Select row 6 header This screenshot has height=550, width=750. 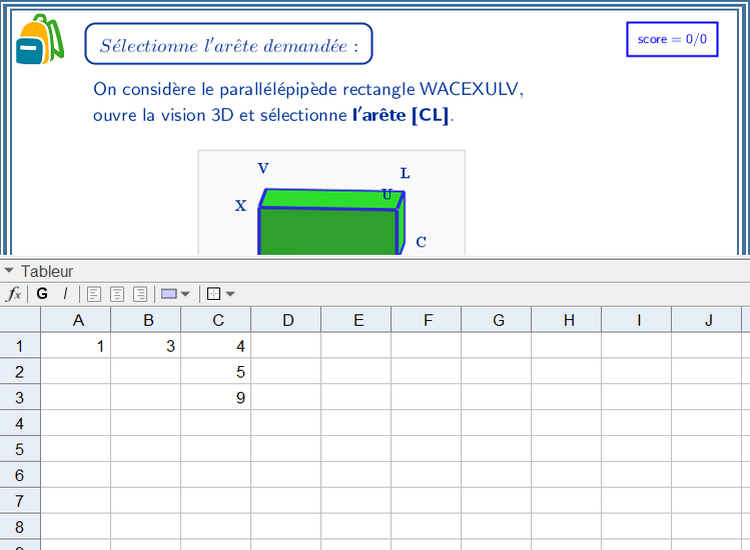point(20,474)
